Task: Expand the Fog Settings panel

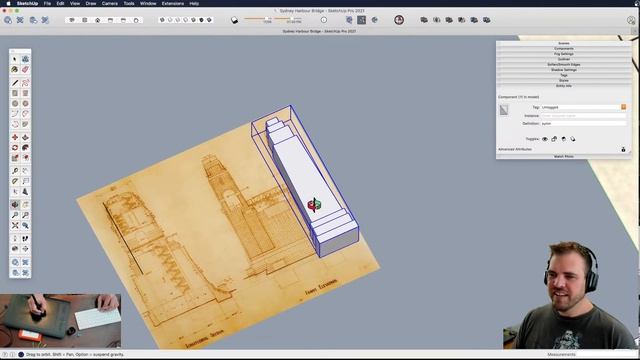Action: click(564, 54)
